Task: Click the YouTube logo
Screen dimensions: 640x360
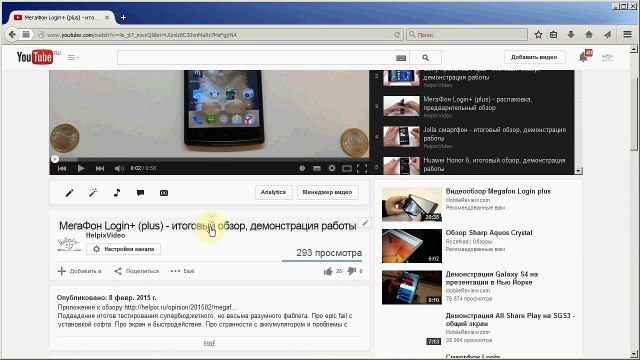Action: click(x=35, y=57)
